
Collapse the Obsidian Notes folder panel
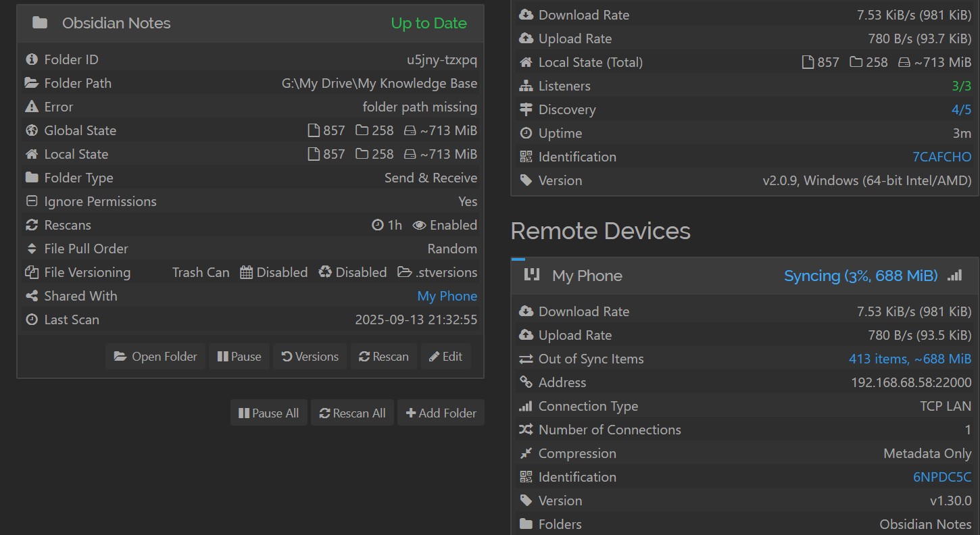click(250, 23)
